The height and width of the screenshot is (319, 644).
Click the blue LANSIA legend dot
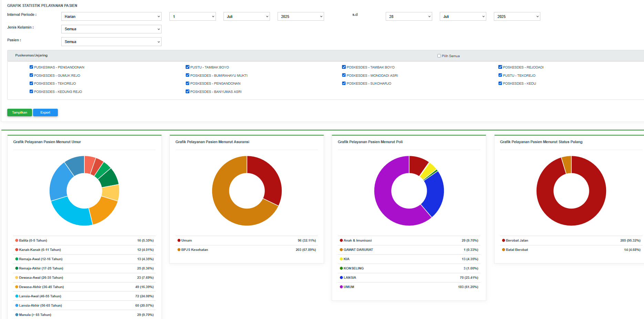[x=341, y=278]
